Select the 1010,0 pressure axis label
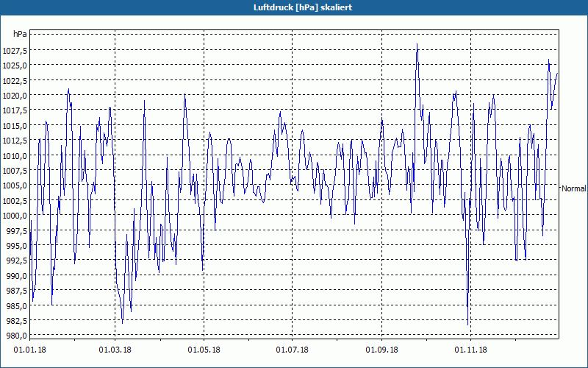588x368 pixels. click(x=15, y=155)
